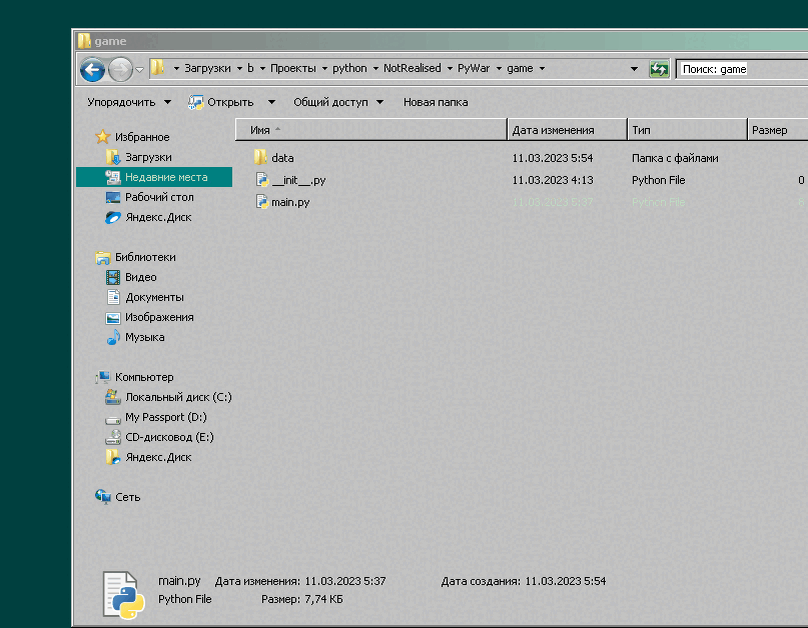Open recent locations dropdown beside Forward arrow
808x628 pixels.
tap(139, 70)
